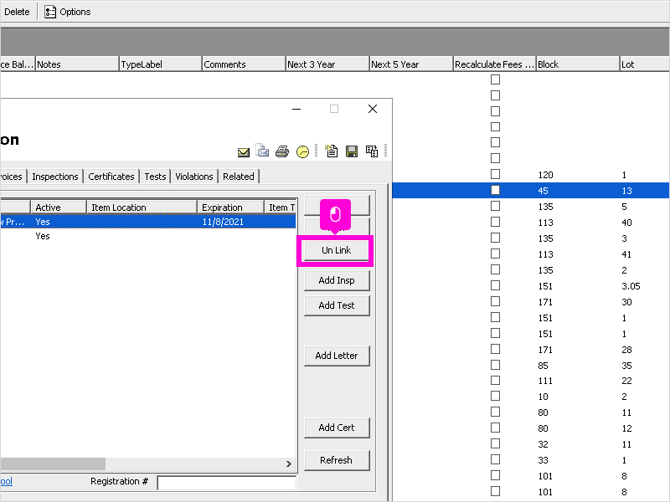
Task: Click the Add Letter button
Action: [x=336, y=356]
